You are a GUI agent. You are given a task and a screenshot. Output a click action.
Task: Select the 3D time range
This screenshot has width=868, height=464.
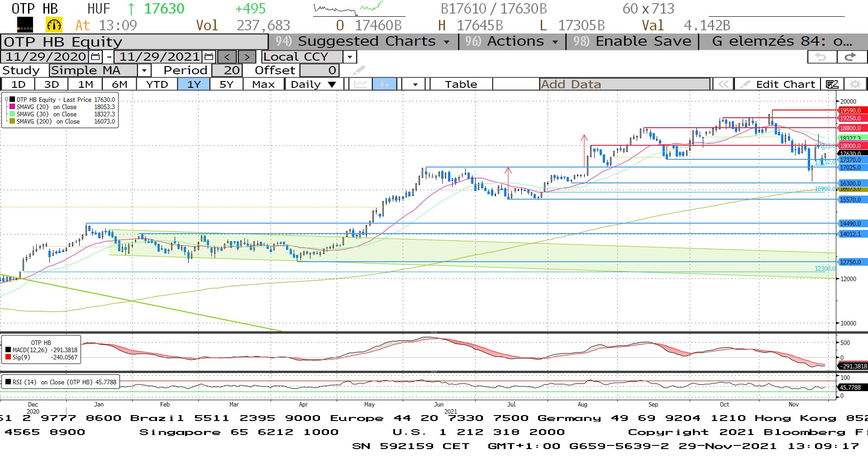[x=52, y=84]
